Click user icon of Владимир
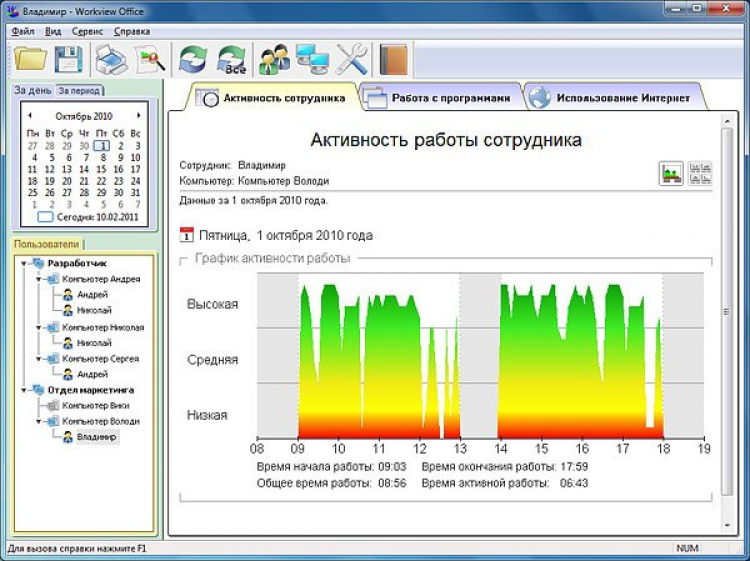Image resolution: width=750 pixels, height=561 pixels. (x=68, y=437)
